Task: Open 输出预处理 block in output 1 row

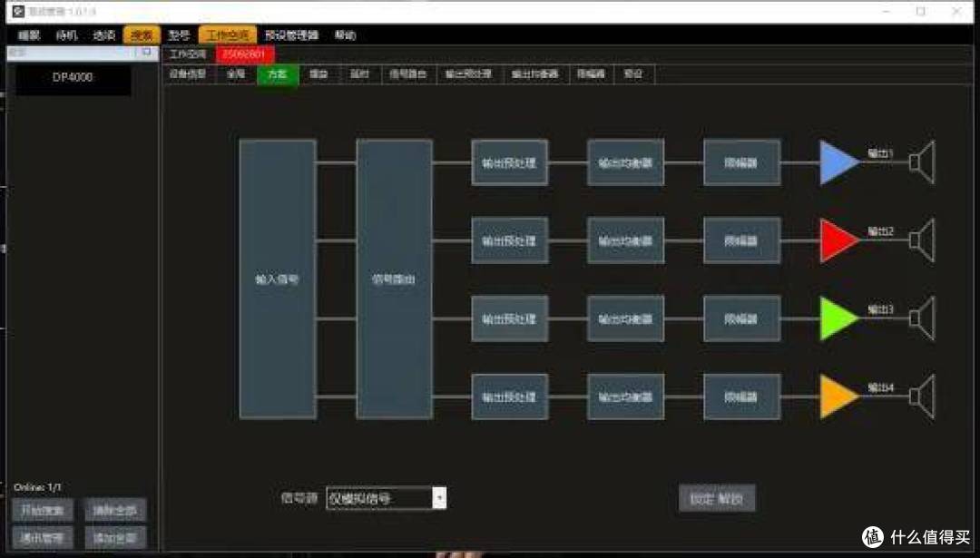Action: (x=509, y=162)
